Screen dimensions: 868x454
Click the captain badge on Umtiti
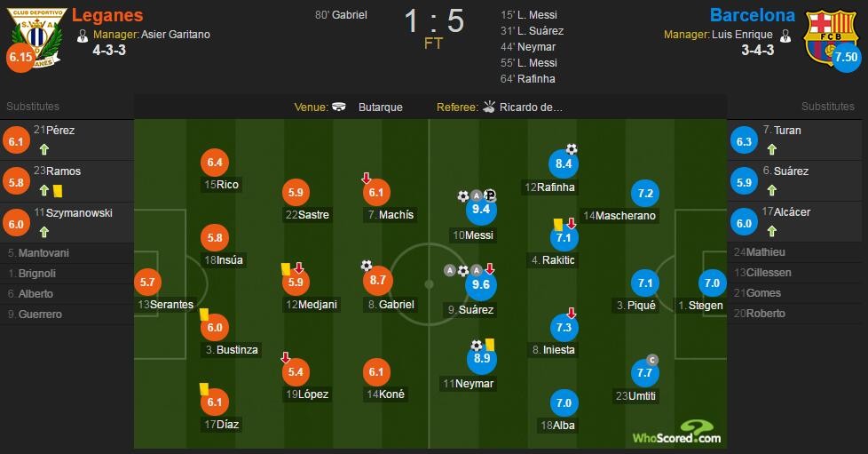pos(652,360)
